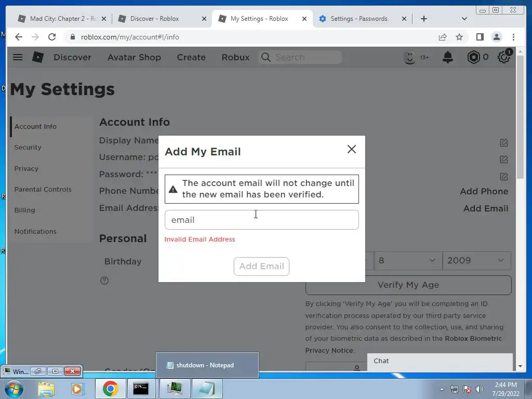Edit the Password pencil icon
Viewport: 532px width, 399px height.
point(504,177)
